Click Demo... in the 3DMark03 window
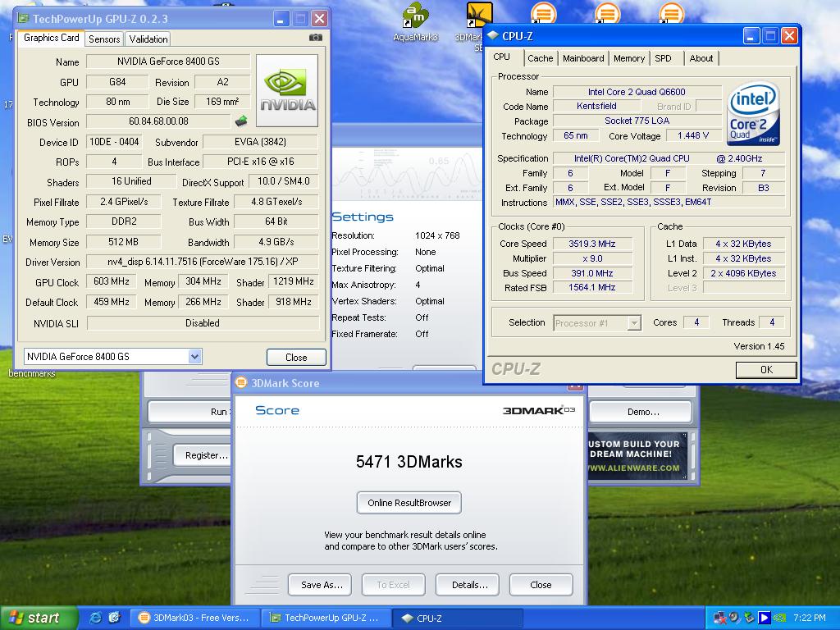The width and height of the screenshot is (840, 630). coord(641,412)
